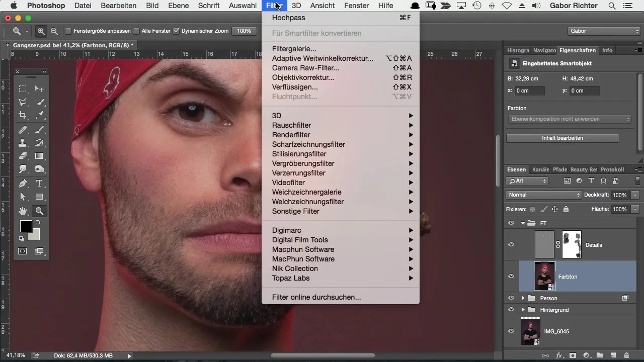The width and height of the screenshot is (644, 362).
Task: Select the Pen tool
Action: [x=23, y=184]
